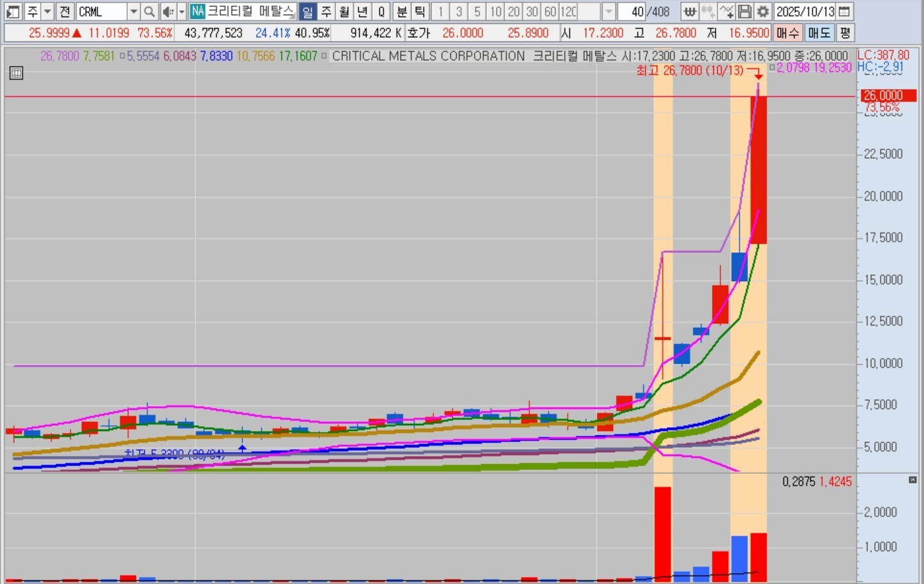This screenshot has width=924, height=584.
Task: Switch chart to monthly (월) period
Action: [x=344, y=12]
